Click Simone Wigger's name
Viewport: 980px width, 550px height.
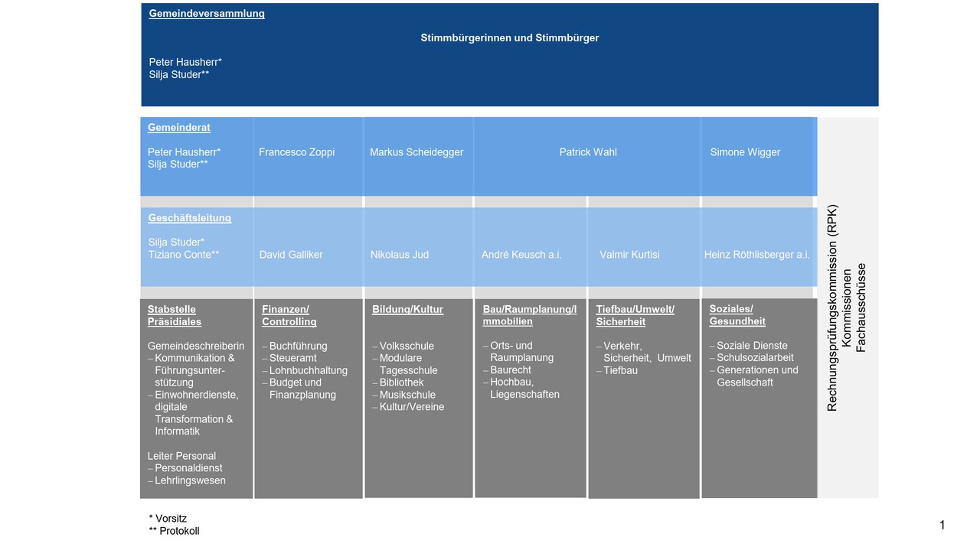click(745, 152)
